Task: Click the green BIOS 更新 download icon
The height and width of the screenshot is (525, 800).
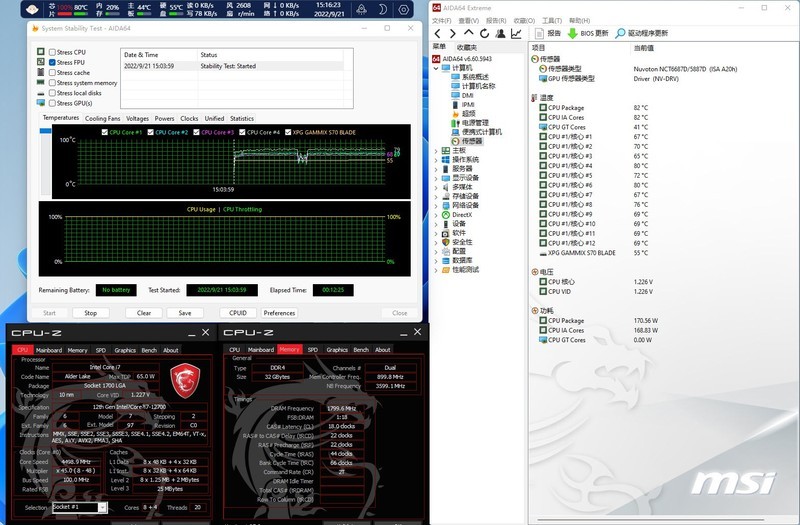Action: [x=572, y=33]
